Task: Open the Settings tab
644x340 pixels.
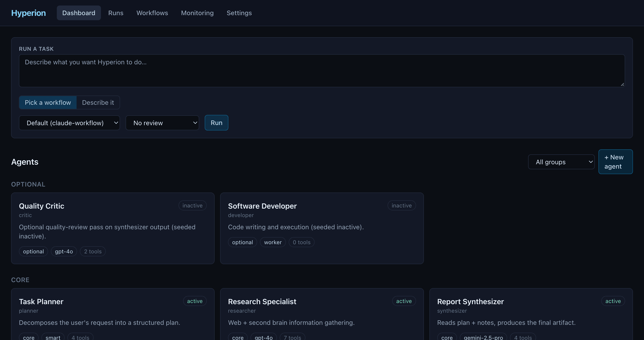Action: point(239,13)
